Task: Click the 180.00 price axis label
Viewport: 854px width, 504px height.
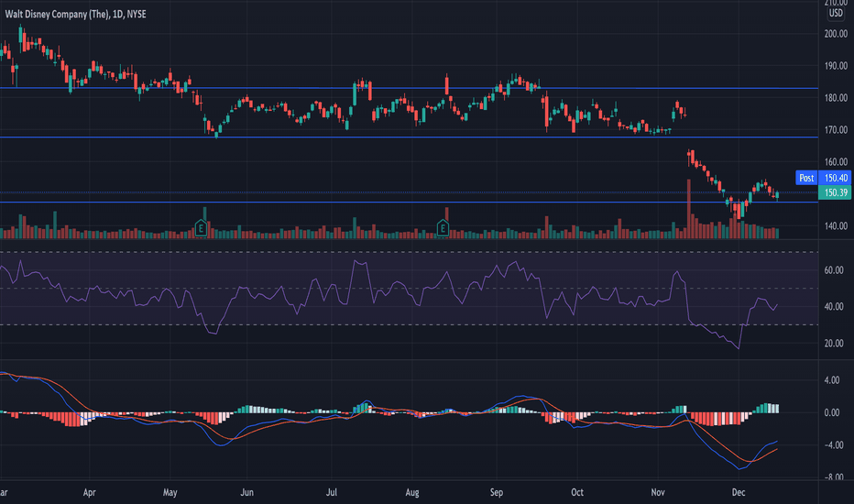Action: tap(836, 98)
